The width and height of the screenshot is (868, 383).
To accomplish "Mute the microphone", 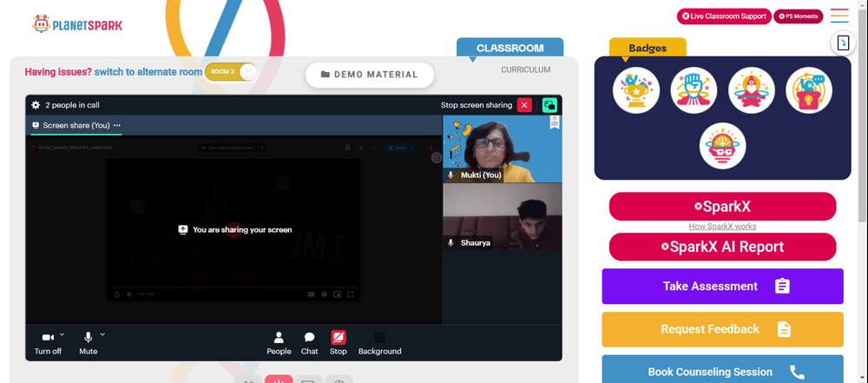I will click(88, 343).
